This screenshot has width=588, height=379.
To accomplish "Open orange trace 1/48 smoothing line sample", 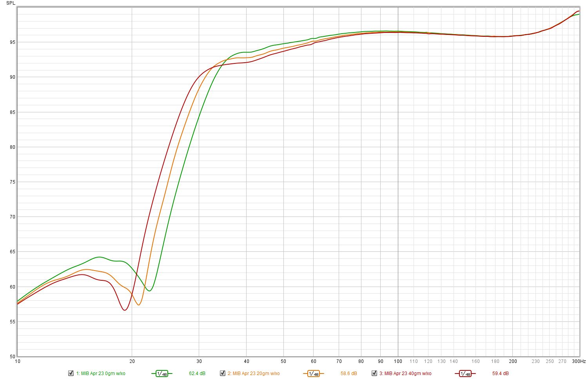I will (313, 374).
